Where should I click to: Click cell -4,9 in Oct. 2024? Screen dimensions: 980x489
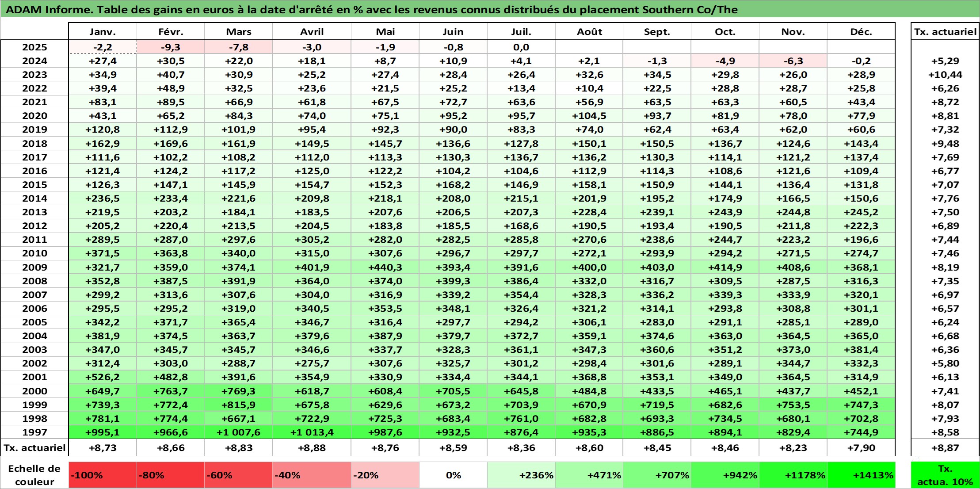(725, 61)
